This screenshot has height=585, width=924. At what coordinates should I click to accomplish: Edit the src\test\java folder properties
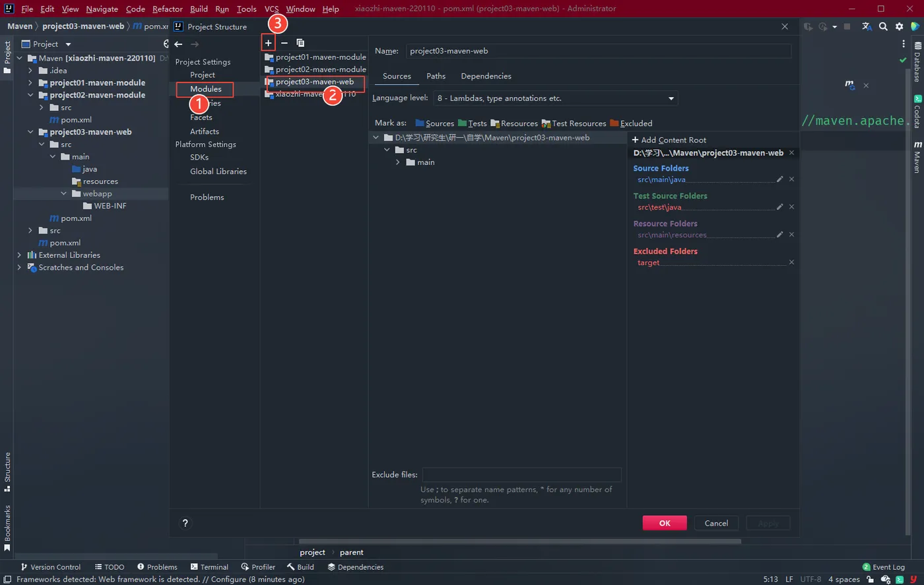(x=779, y=207)
